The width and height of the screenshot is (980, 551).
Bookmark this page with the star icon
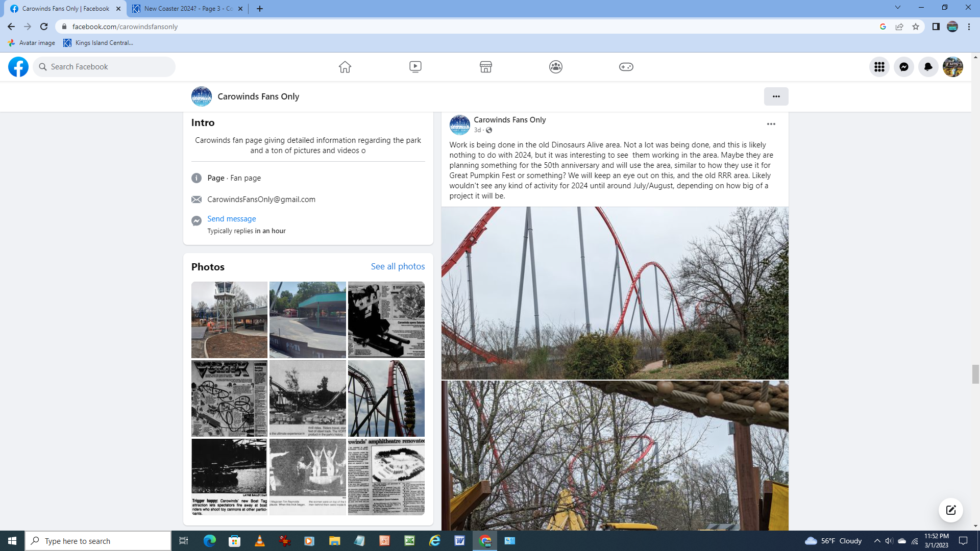(x=916, y=27)
